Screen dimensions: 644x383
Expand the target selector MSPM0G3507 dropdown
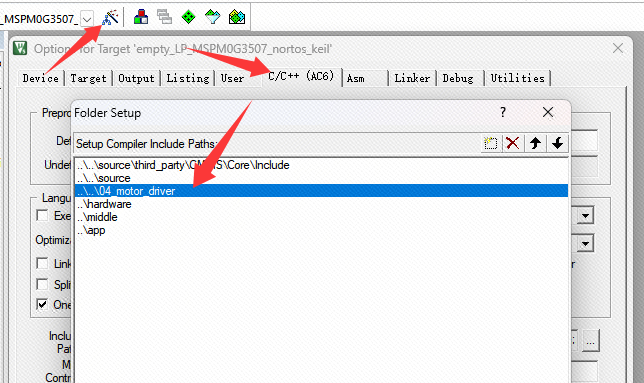pos(87,19)
